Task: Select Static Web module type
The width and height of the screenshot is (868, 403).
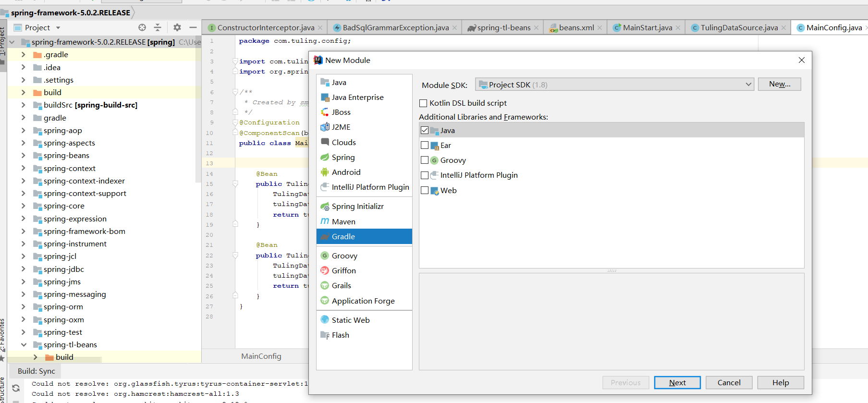Action: click(x=364, y=320)
